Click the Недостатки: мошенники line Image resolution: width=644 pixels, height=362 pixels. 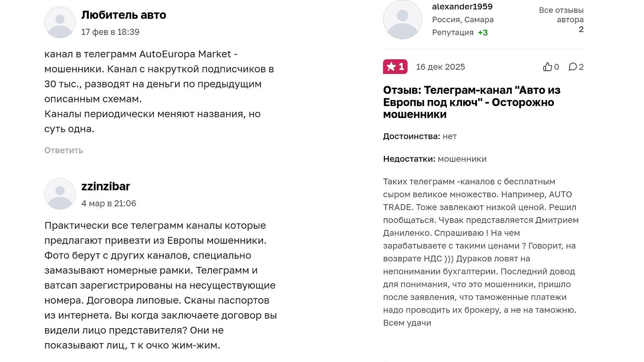pyautogui.click(x=435, y=159)
